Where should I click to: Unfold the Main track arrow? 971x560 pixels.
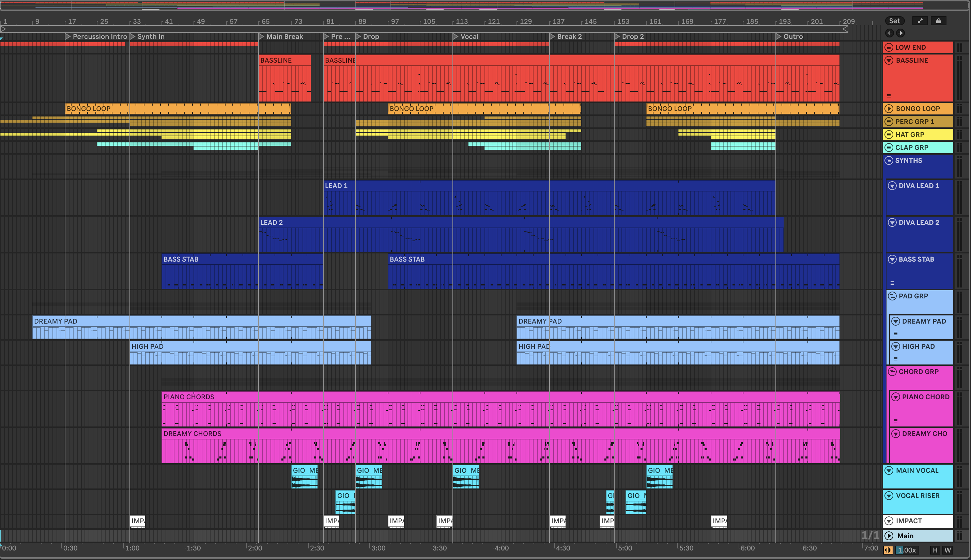click(x=889, y=536)
